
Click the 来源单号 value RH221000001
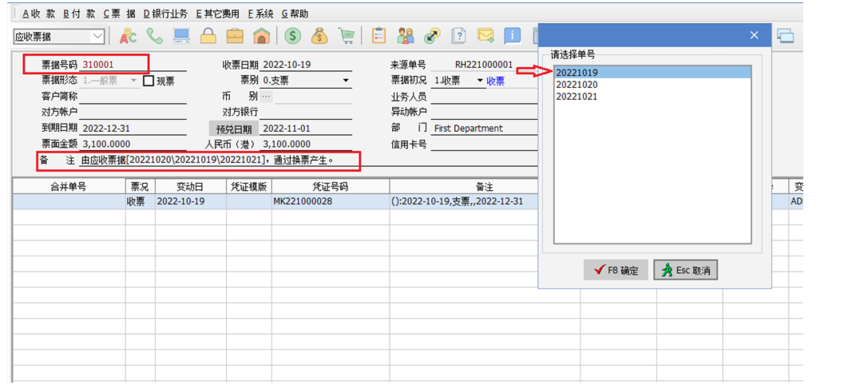click(484, 65)
